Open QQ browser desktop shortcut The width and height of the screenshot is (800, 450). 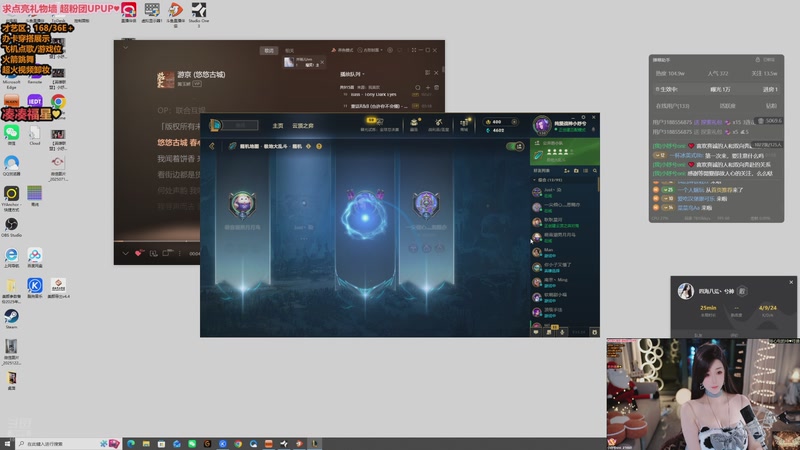(11, 165)
